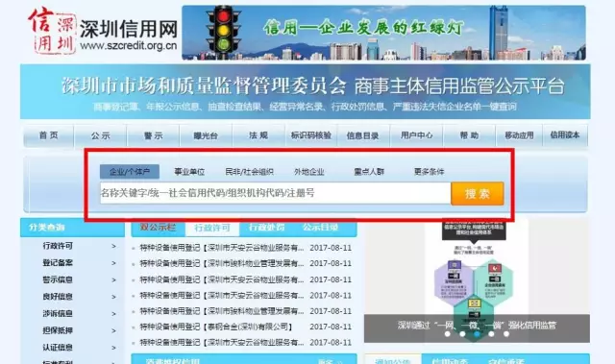Screen dimensions: 615x364
Task: Expand the 登记备案 category arrow
Action: [113, 263]
